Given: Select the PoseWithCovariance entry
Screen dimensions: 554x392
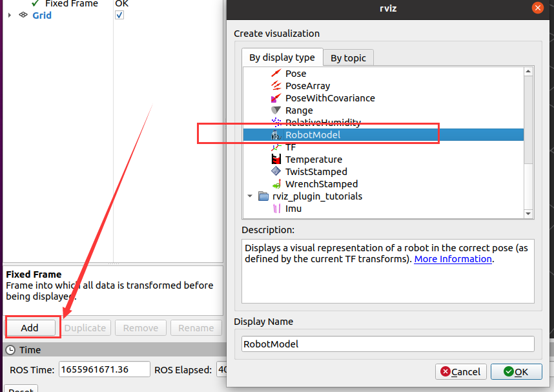Looking at the screenshot, I should pyautogui.click(x=330, y=98).
